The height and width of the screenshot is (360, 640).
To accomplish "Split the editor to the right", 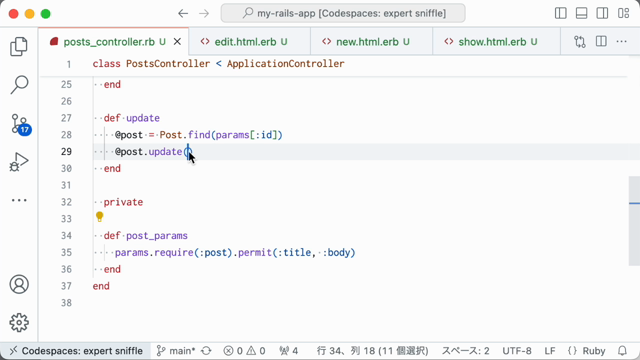I will [601, 42].
